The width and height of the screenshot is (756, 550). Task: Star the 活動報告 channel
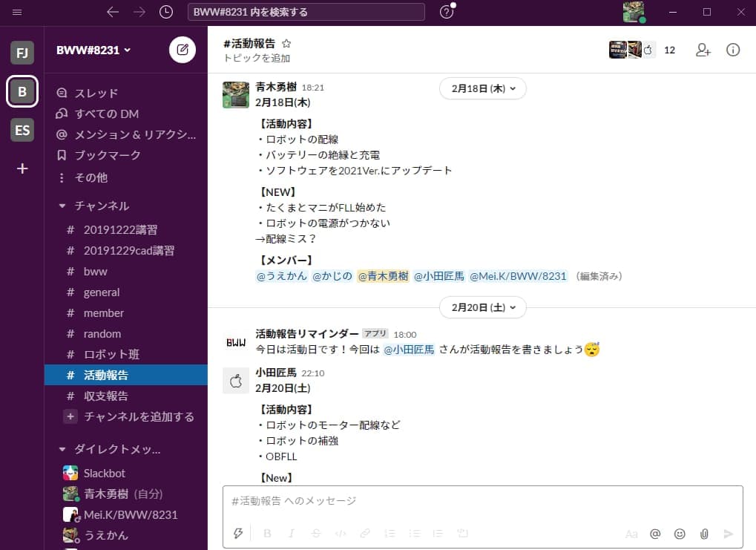point(286,43)
